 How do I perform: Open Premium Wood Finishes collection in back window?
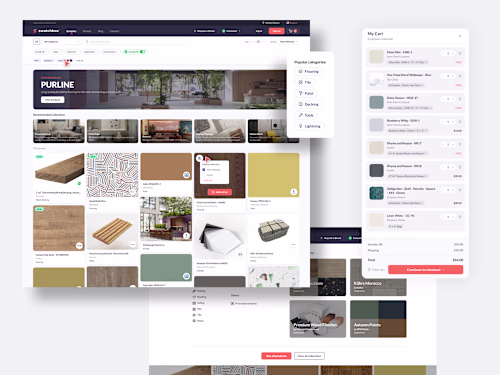pos(318,319)
